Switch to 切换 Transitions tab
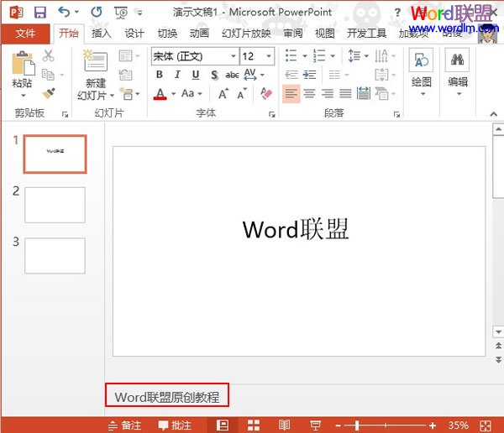Screen dimensions: 504x433 (167, 33)
